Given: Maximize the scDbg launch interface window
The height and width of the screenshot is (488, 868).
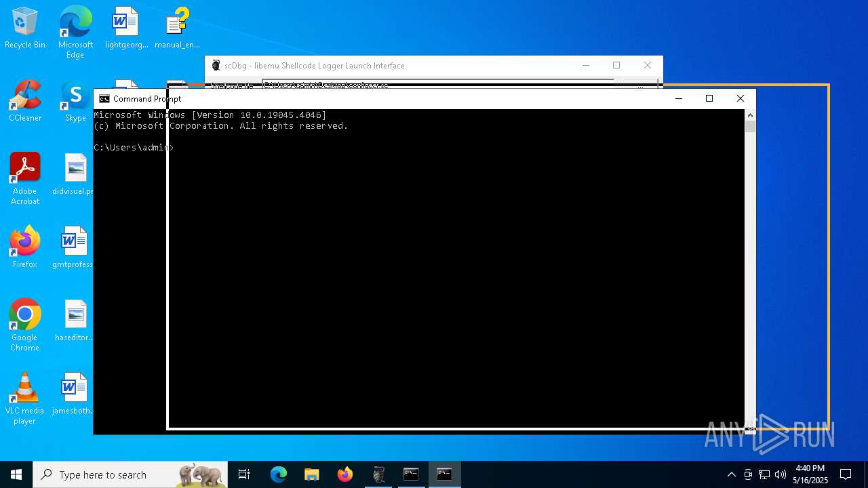Looking at the screenshot, I should pyautogui.click(x=616, y=66).
